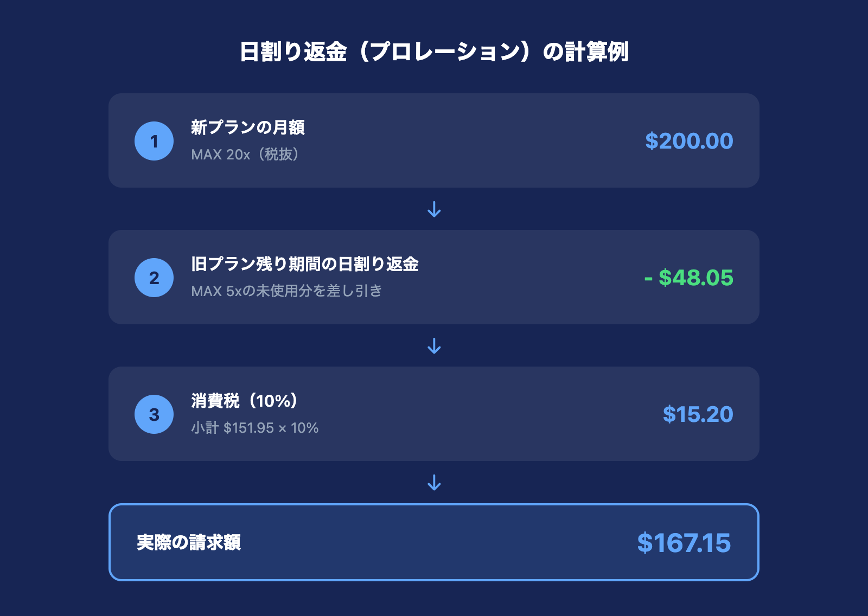Click the $200.00 monthly price
Viewport: 868px width, 616px height.
[x=689, y=141]
